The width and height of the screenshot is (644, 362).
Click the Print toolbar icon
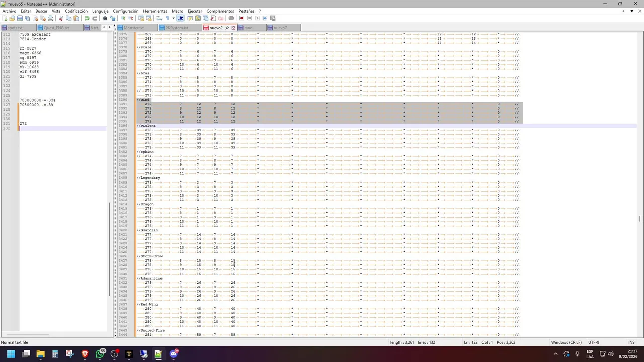pos(51,18)
